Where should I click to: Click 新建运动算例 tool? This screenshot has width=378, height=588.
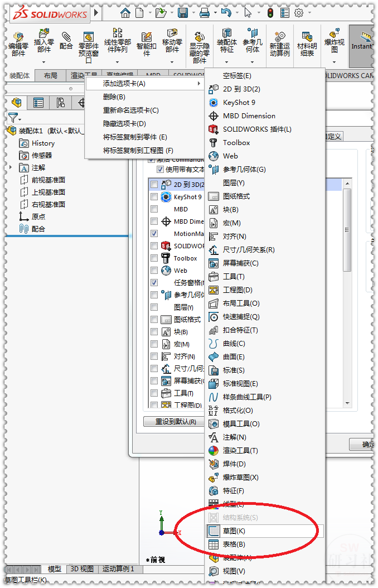[x=280, y=44]
